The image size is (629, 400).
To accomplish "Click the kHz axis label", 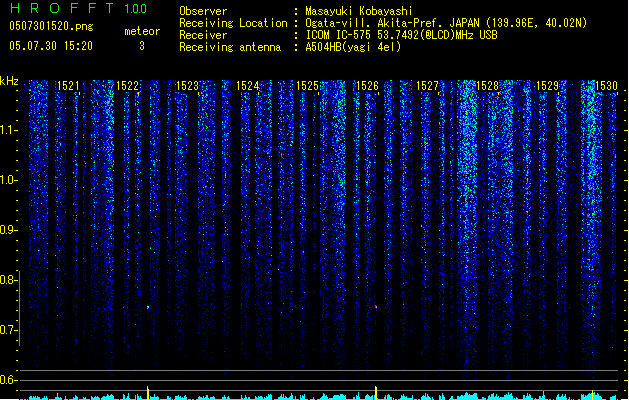I will [9, 81].
